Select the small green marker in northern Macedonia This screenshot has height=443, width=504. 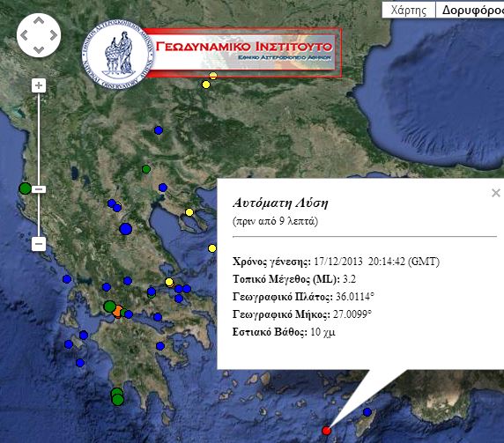click(146, 169)
